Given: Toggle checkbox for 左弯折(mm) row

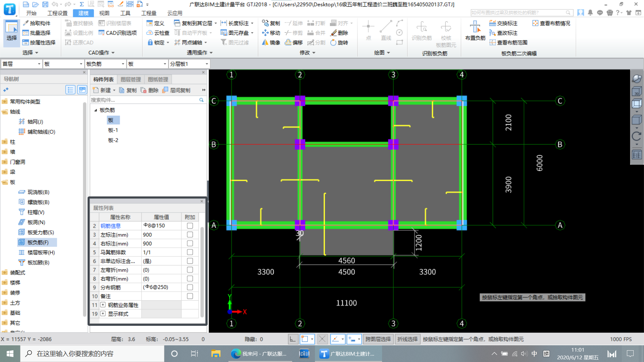Looking at the screenshot, I should [190, 269].
